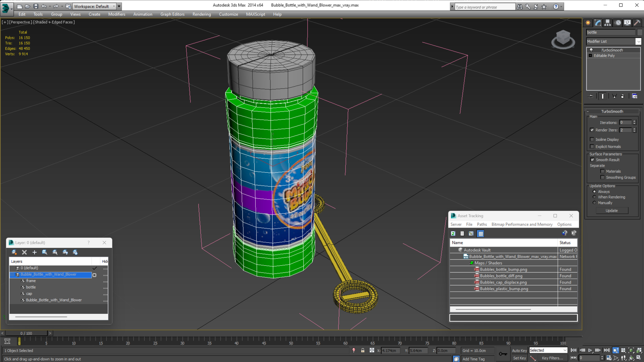Image resolution: width=644 pixels, height=362 pixels.
Task: Open the Motion command panel tab
Action: pos(618,23)
